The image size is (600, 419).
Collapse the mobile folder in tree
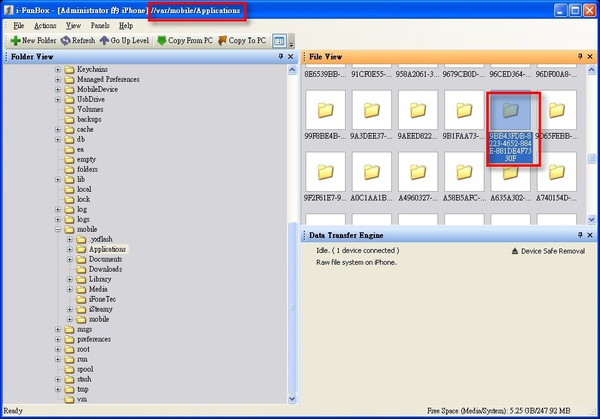[56, 229]
